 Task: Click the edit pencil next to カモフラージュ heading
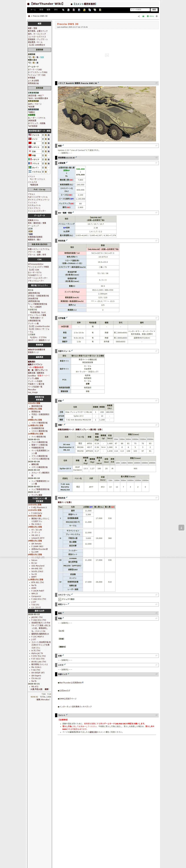click(72, 595)
